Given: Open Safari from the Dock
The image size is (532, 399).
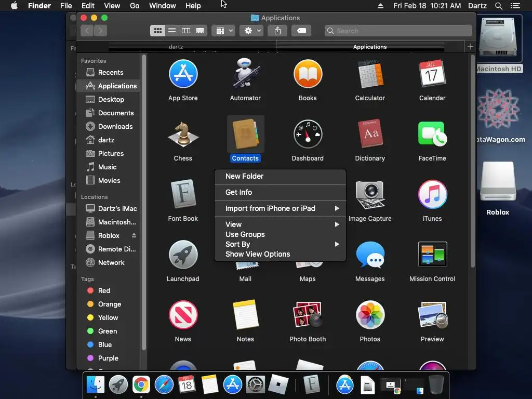Looking at the screenshot, I should [164, 385].
